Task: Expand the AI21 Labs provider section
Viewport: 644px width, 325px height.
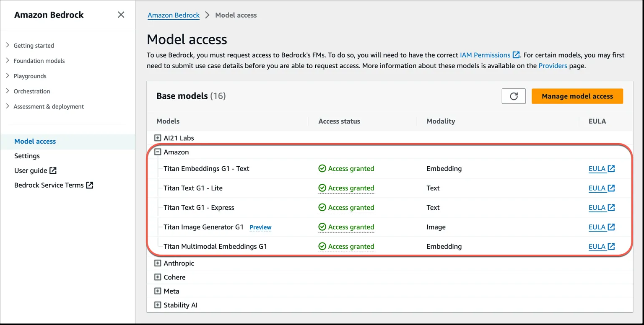Action: pyautogui.click(x=157, y=138)
